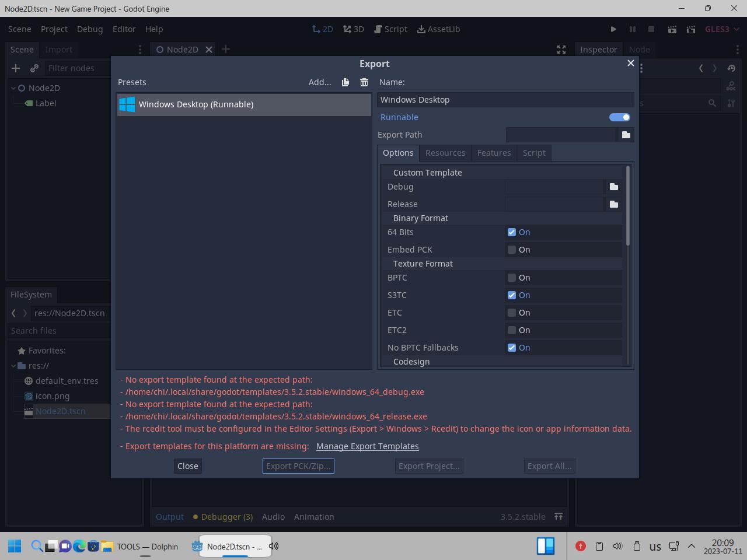The height and width of the screenshot is (560, 747).
Task: Go to previous object in Inspector history
Action: point(701,68)
